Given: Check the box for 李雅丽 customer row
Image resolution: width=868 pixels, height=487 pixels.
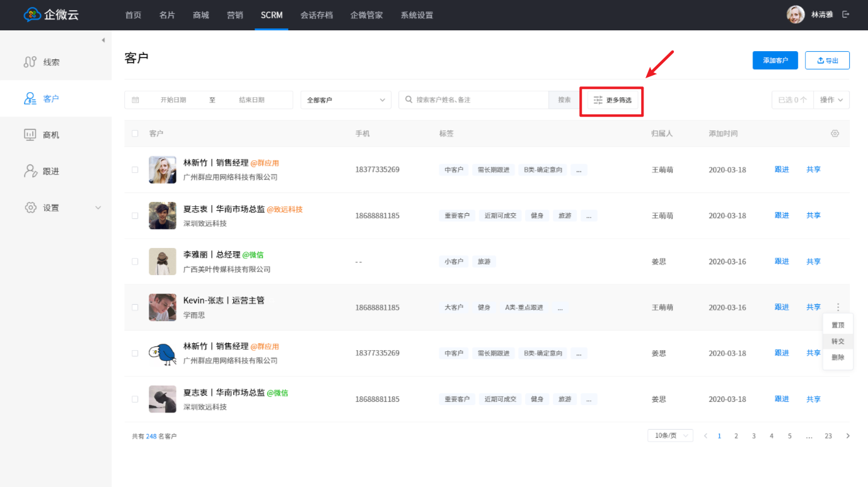Looking at the screenshot, I should click(135, 261).
